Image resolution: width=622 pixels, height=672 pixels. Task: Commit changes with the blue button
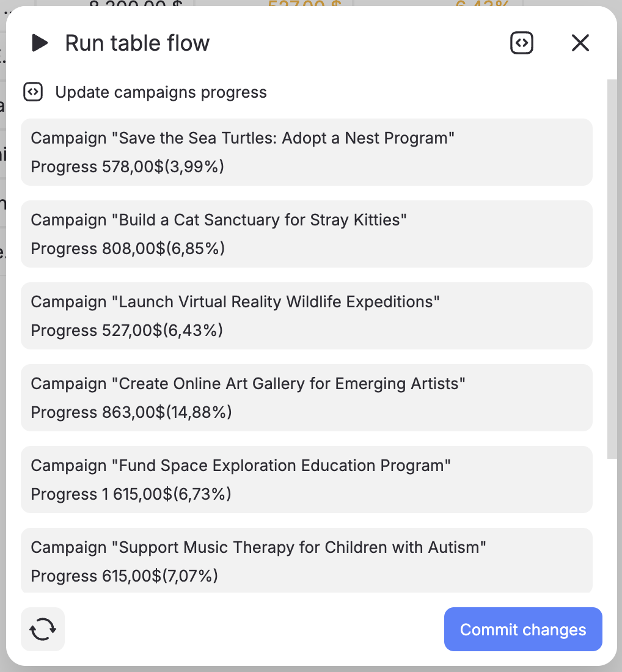coord(523,630)
